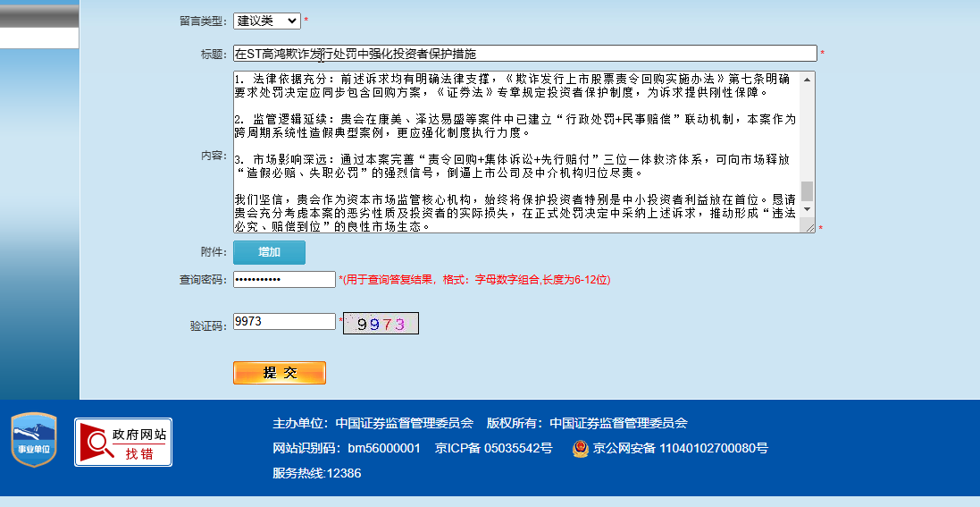Screen dimensions: 980x507
Task: Click the textarea scrollbar up arrow
Action: tap(807, 79)
